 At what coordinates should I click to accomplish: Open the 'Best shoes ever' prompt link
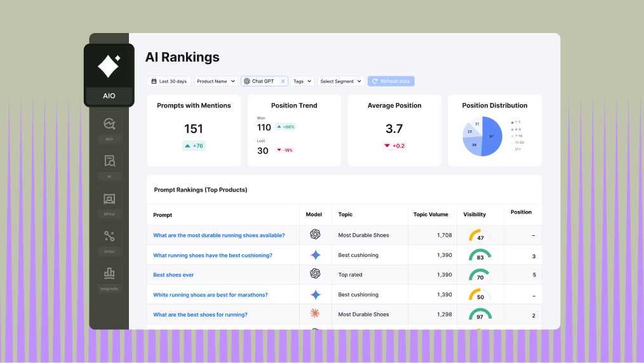click(173, 275)
